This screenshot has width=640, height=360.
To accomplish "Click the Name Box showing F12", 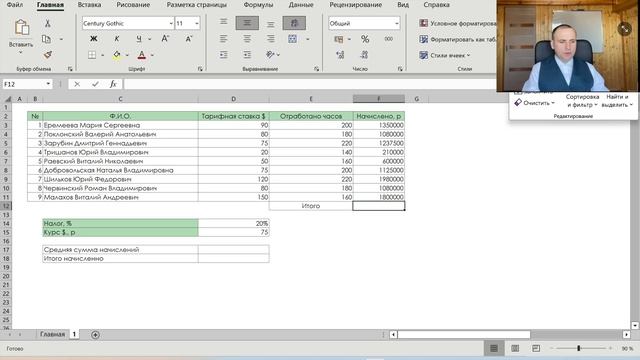I will click(27, 84).
